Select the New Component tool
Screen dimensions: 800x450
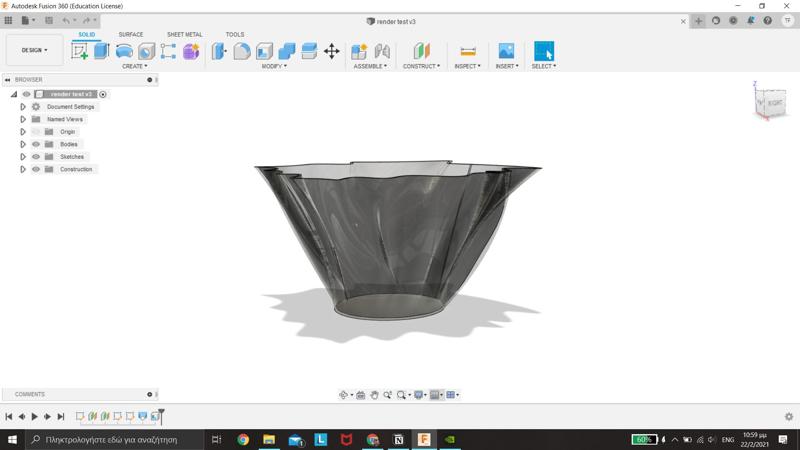tap(359, 51)
